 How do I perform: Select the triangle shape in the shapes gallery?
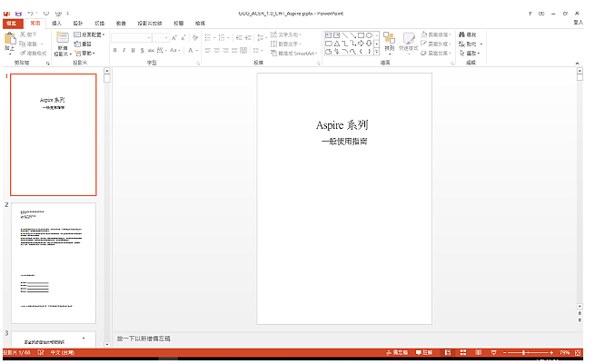(x=337, y=44)
